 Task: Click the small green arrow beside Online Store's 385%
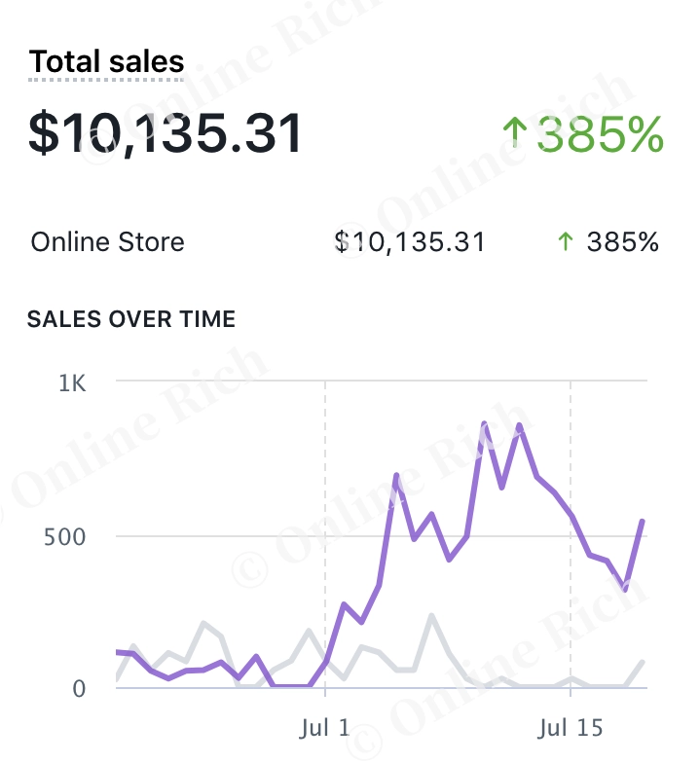(565, 241)
